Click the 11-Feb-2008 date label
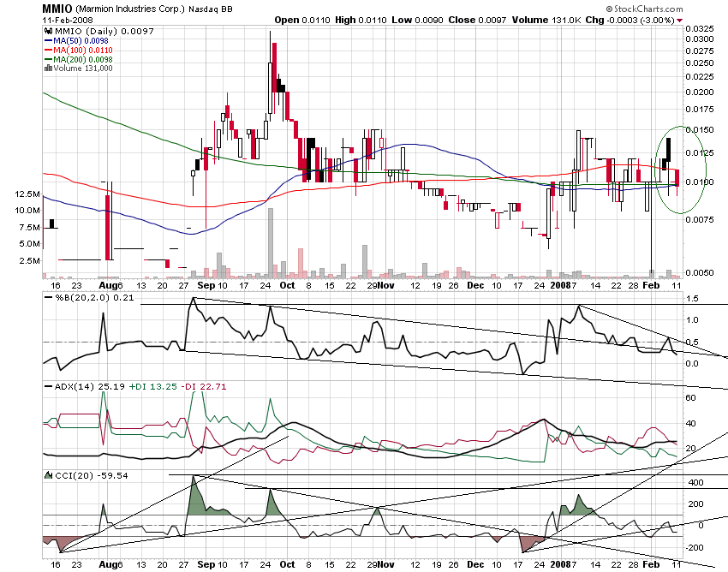 68,20
